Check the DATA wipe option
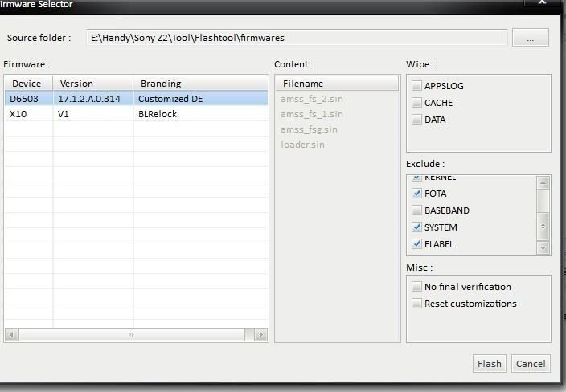566x392 pixels. pos(416,120)
